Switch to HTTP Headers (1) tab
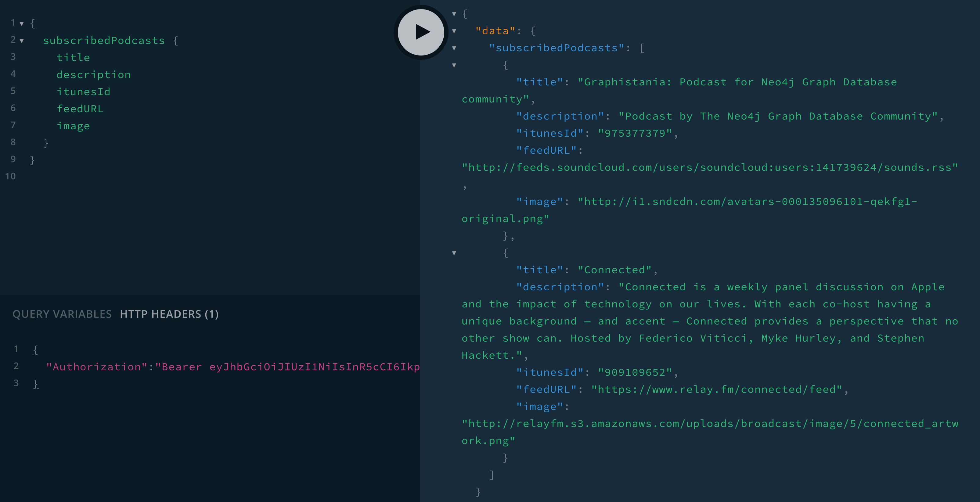 (169, 314)
